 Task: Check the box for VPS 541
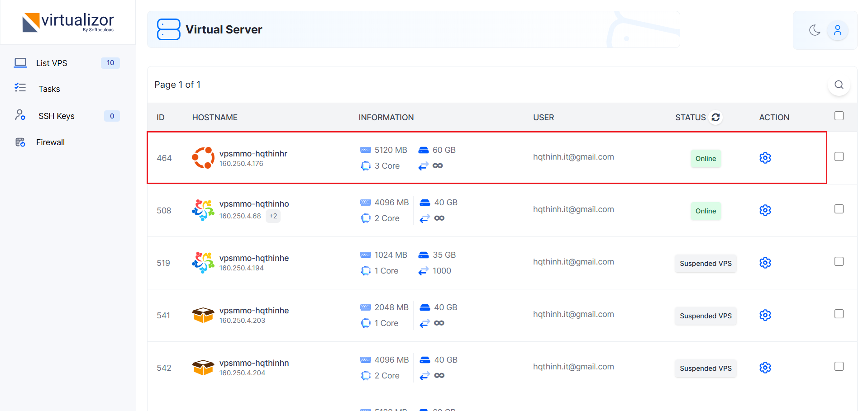tap(839, 314)
